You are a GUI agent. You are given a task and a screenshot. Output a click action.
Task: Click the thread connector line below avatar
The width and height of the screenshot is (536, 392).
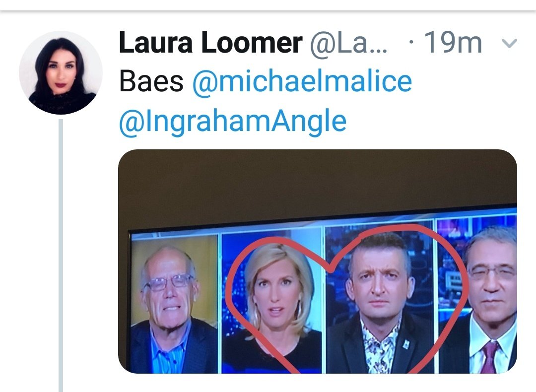(61, 256)
